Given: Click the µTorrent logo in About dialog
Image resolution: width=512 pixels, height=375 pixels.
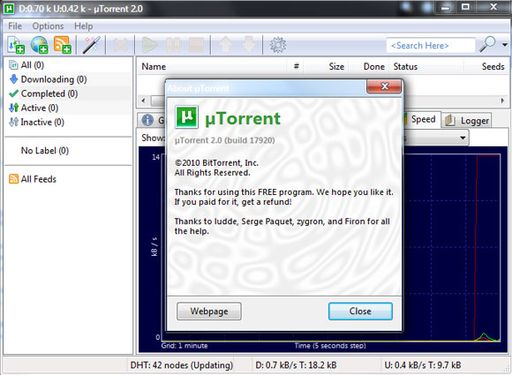Looking at the screenshot, I should point(187,117).
